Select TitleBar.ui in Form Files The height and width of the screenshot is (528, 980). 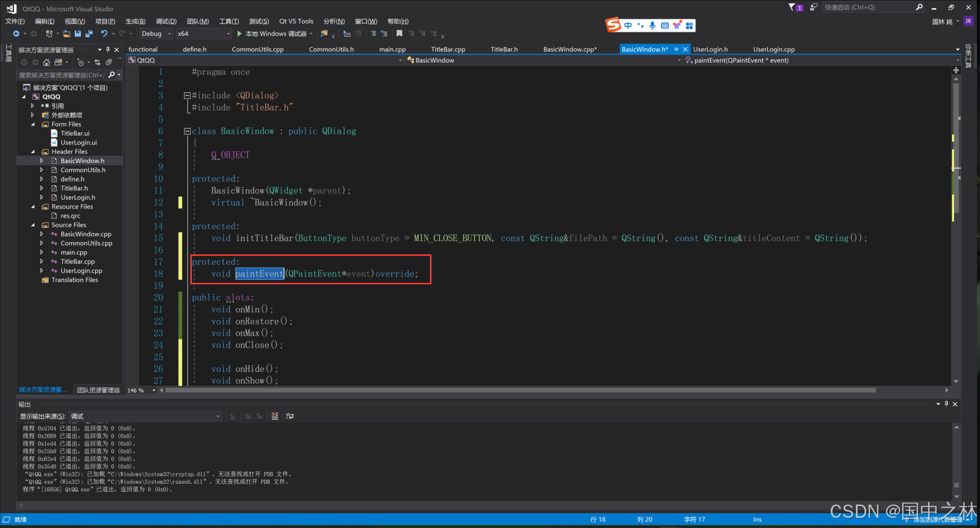(75, 133)
